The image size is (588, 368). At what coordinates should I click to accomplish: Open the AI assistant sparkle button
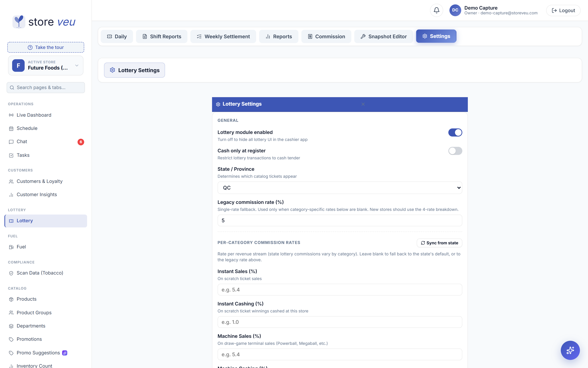click(570, 350)
